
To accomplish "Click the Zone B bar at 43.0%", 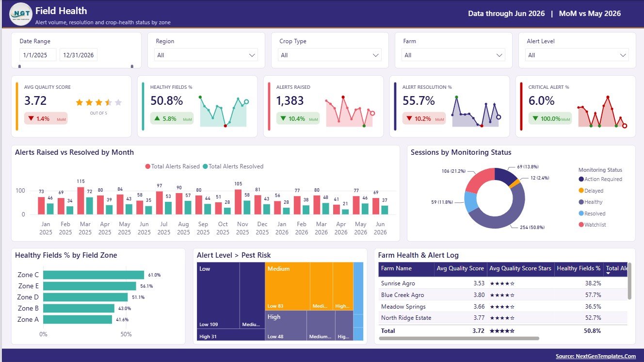I will pos(79,308).
